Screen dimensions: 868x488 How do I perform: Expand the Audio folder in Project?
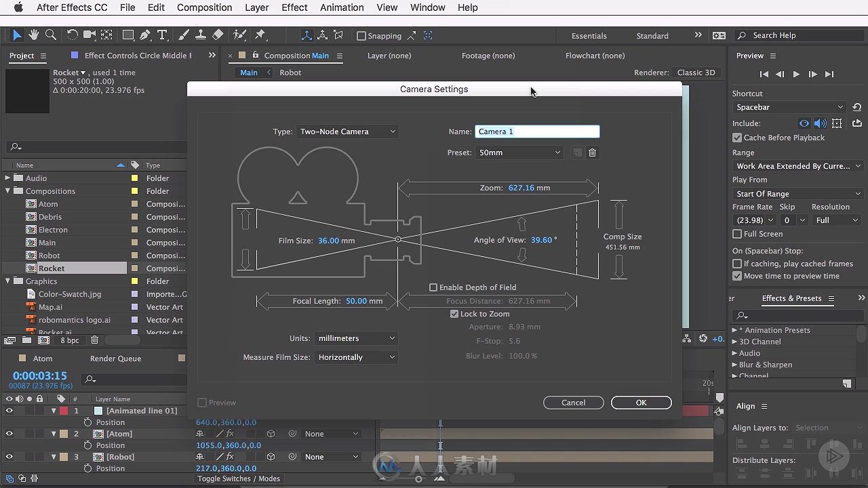click(8, 178)
